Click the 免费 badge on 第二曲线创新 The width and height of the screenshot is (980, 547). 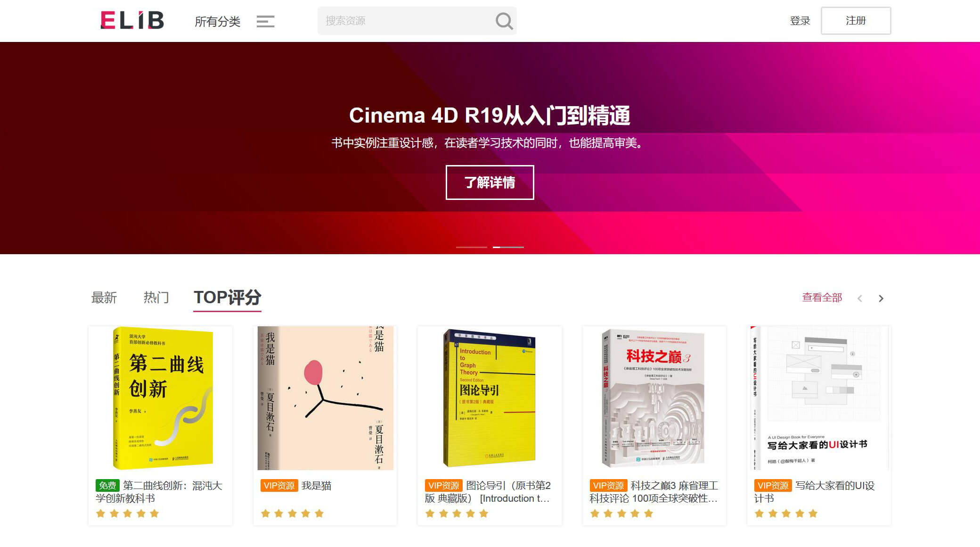[x=107, y=485]
